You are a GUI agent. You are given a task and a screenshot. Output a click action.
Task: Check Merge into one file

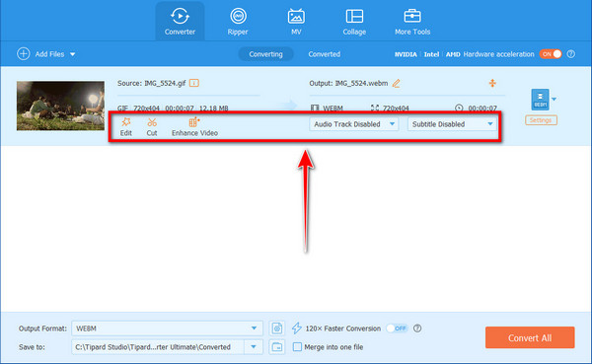297,346
